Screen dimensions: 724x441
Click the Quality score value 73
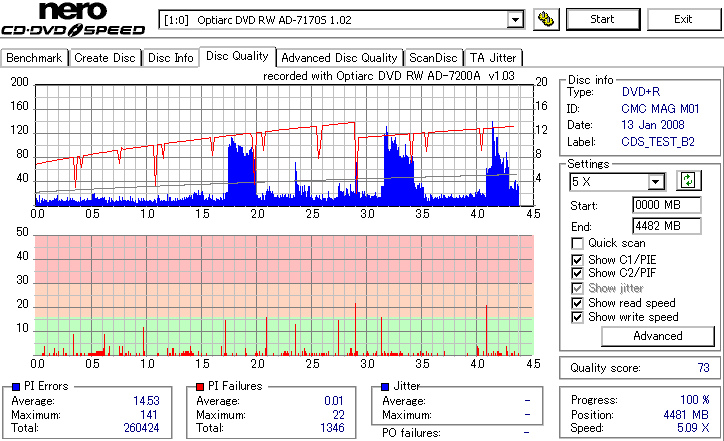point(703,368)
